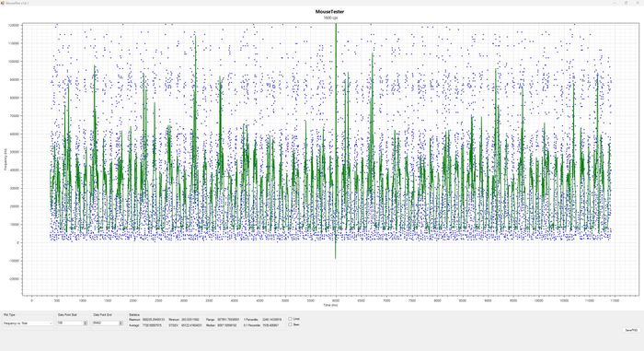The image size is (644, 351).
Task: Click the MouseTester app icon in title bar
Action: tap(3, 3)
